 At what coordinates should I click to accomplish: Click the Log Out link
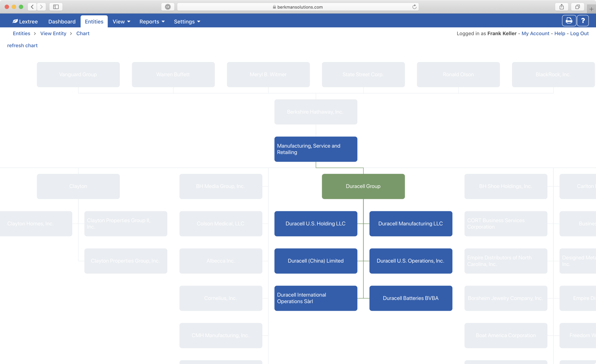pyautogui.click(x=579, y=33)
